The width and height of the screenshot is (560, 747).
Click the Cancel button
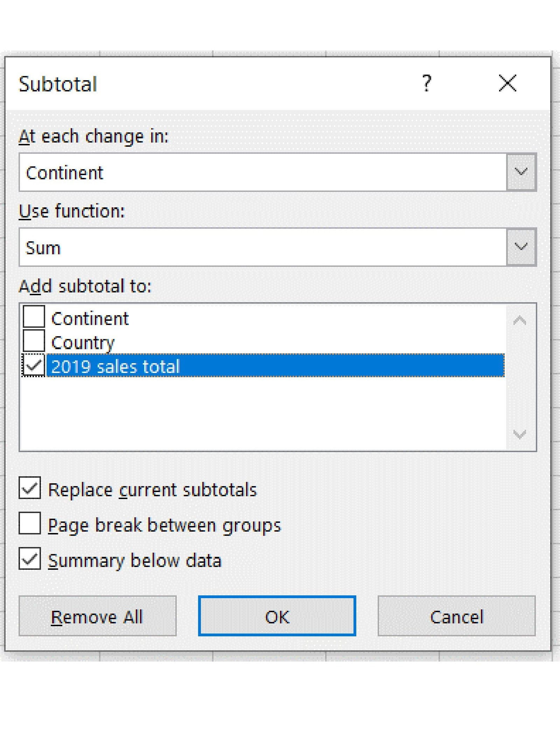pyautogui.click(x=456, y=616)
